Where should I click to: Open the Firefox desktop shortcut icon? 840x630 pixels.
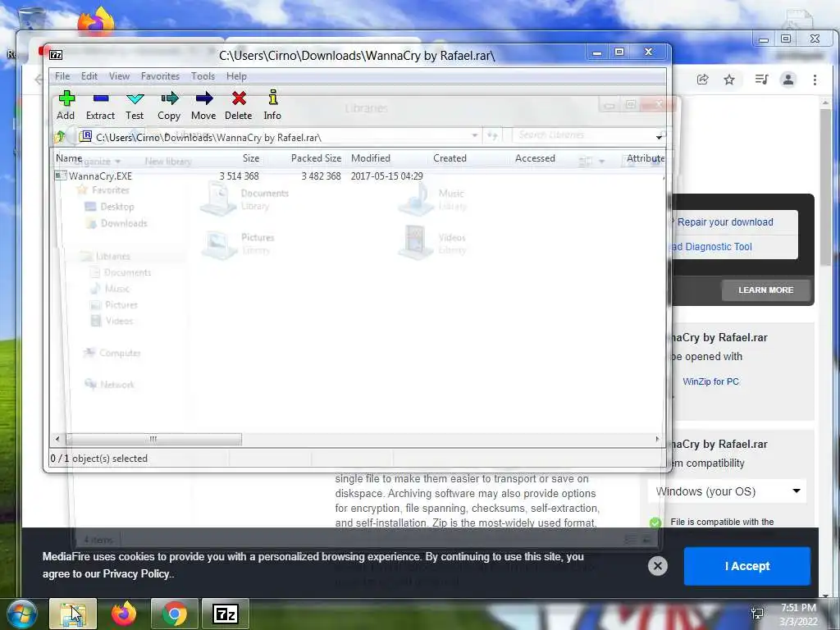pos(96,22)
